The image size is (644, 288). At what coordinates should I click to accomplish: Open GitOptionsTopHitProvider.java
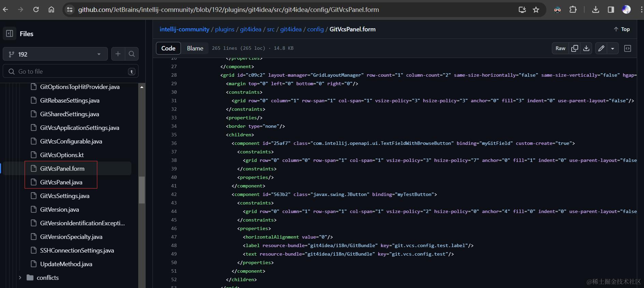pyautogui.click(x=80, y=87)
